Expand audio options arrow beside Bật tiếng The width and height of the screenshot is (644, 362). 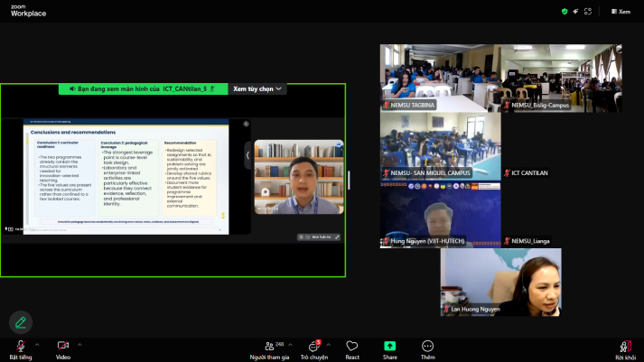click(x=37, y=345)
